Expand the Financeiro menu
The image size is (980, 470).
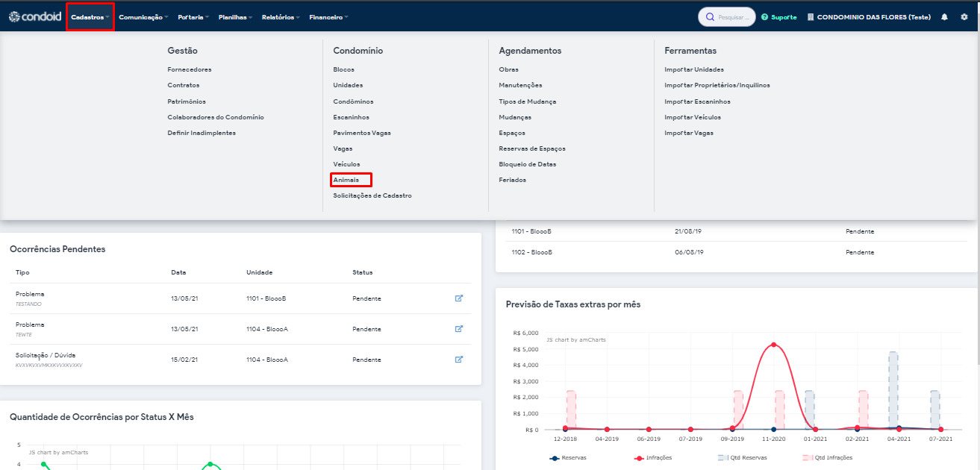click(328, 16)
